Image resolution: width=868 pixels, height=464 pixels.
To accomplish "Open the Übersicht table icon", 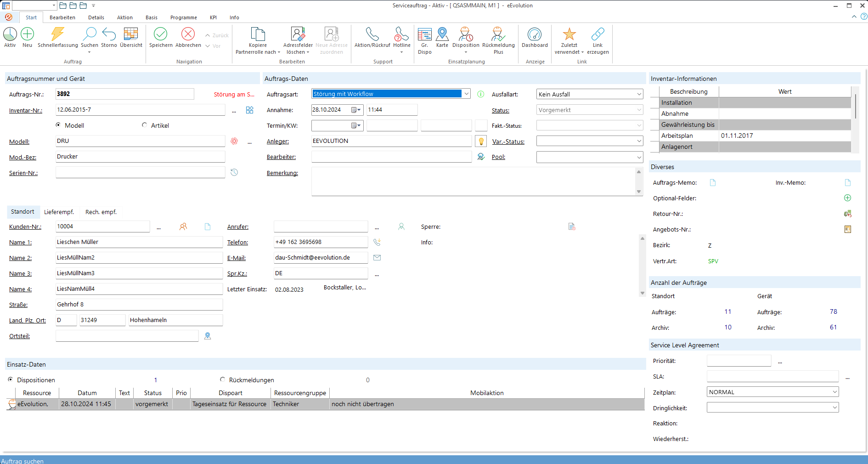I will pyautogui.click(x=131, y=34).
